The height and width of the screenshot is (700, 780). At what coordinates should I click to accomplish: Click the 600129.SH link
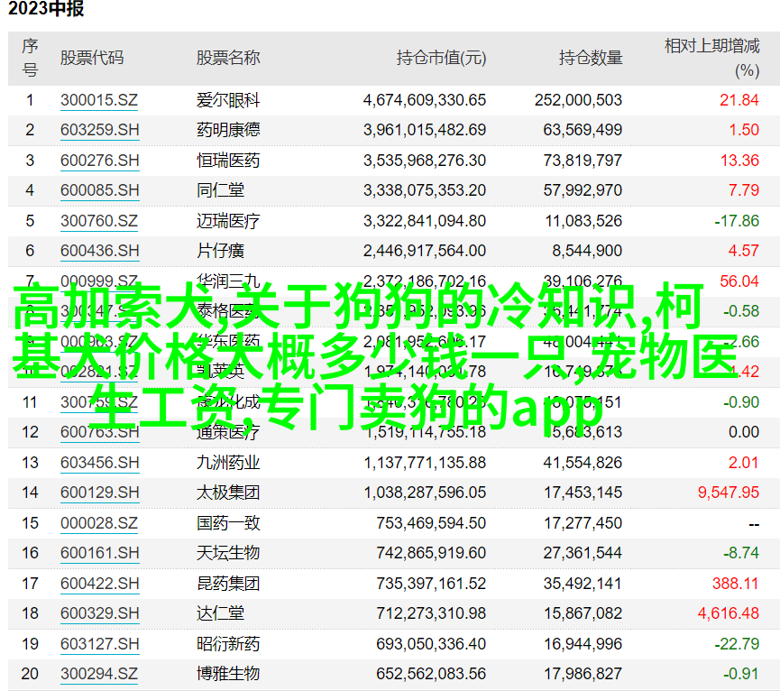point(99,493)
